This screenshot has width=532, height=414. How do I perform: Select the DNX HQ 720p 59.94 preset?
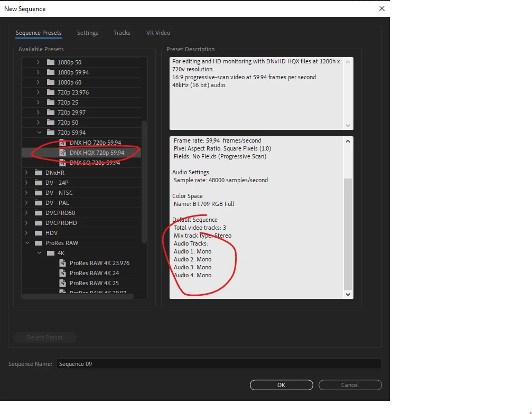click(x=95, y=143)
